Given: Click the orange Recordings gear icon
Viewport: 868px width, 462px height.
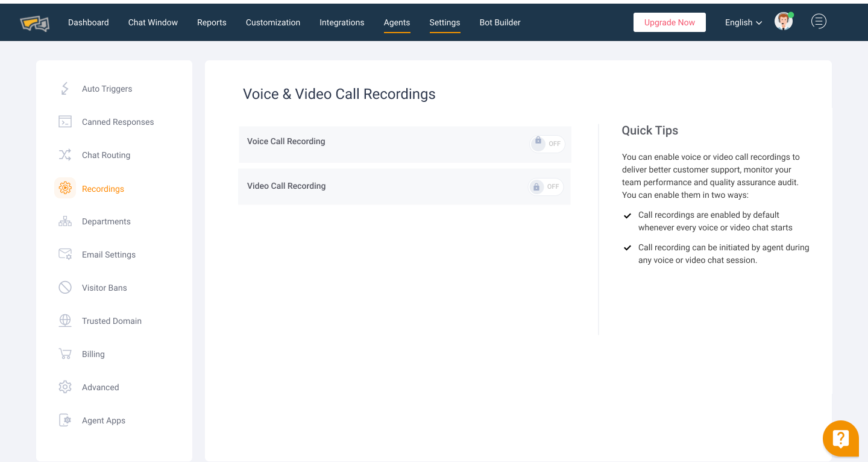Looking at the screenshot, I should coord(65,188).
